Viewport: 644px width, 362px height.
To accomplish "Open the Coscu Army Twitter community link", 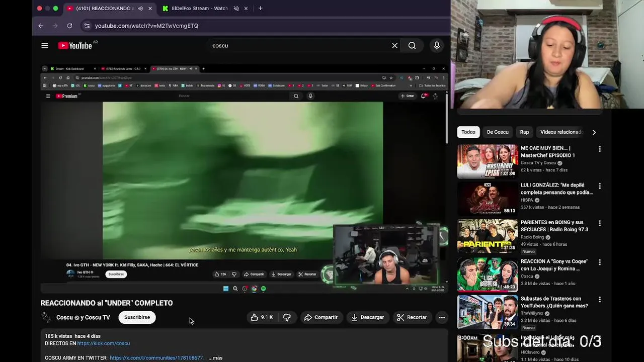I will 156,358.
